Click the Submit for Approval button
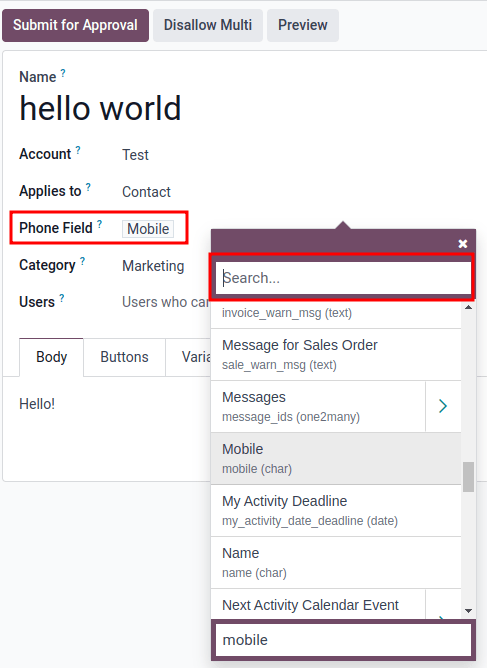The width and height of the screenshot is (487, 668). (x=75, y=25)
